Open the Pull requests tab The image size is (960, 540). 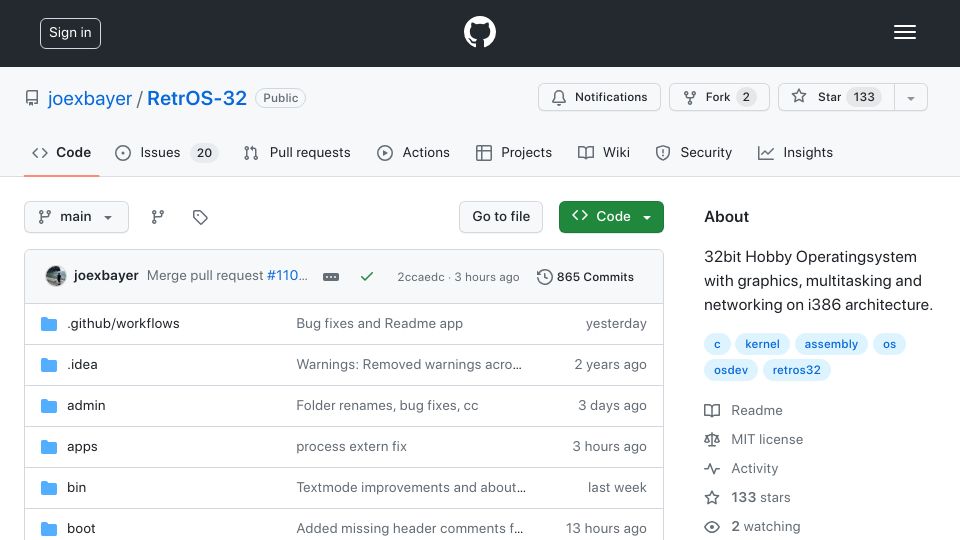coord(297,152)
